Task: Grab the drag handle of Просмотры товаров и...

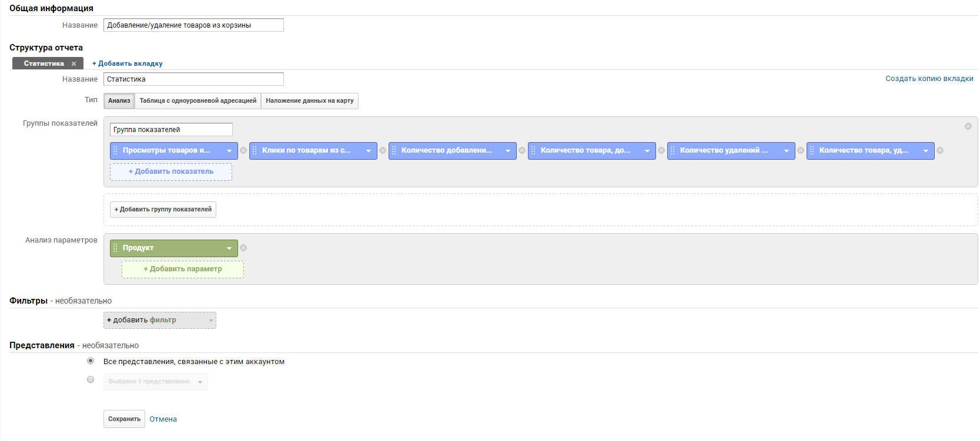Action: (x=115, y=150)
